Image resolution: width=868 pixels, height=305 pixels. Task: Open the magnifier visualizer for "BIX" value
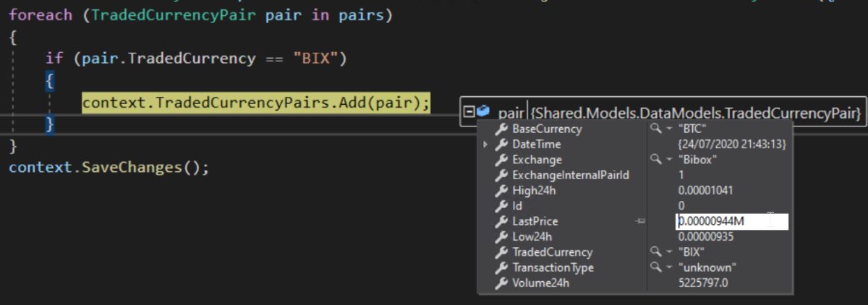click(655, 252)
